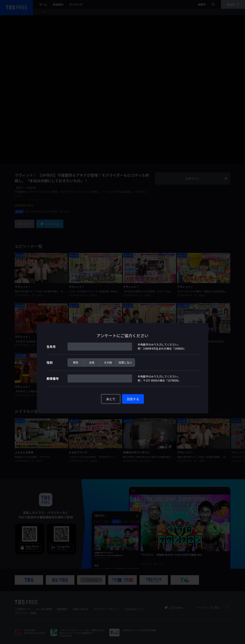Open プライバシー管理 footer link
The width and height of the screenshot is (245, 644).
[25, 613]
